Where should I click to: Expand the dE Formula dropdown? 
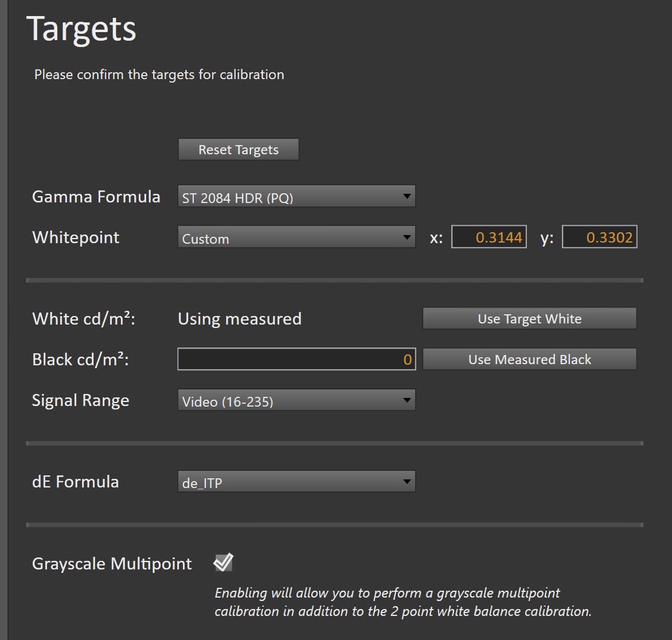pyautogui.click(x=296, y=482)
